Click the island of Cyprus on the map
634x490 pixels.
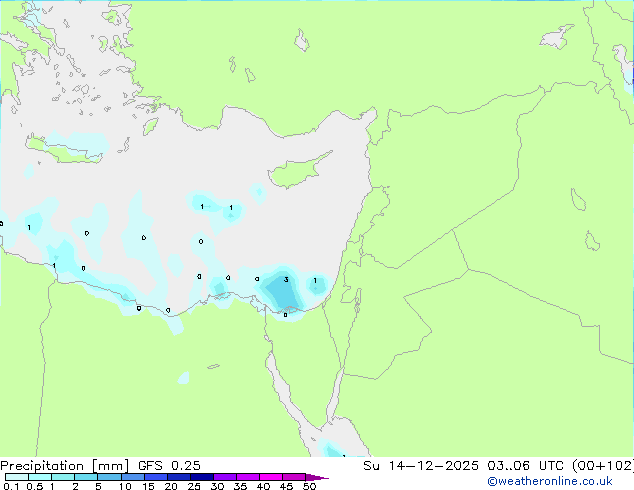299,170
